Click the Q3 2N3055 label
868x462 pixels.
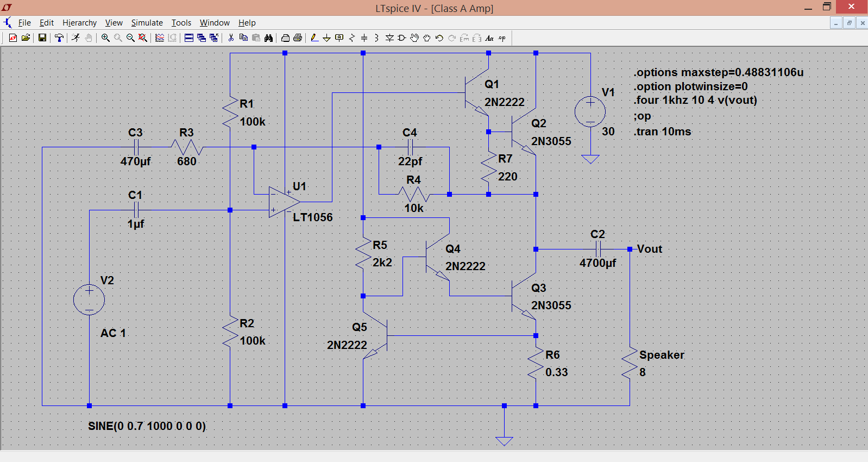[551, 305]
